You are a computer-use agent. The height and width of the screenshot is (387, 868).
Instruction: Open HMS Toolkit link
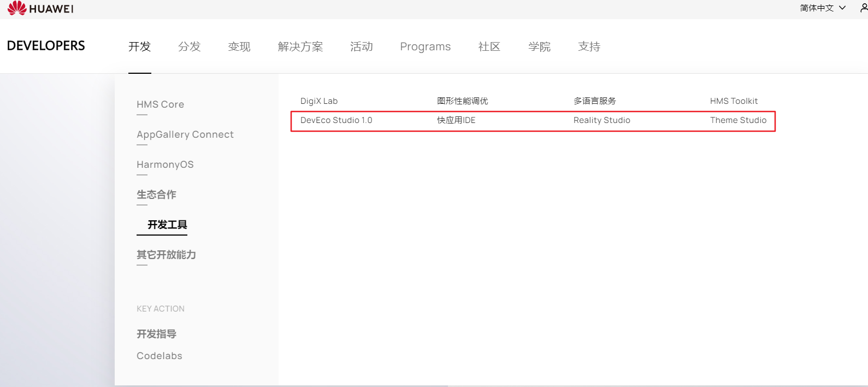click(734, 101)
